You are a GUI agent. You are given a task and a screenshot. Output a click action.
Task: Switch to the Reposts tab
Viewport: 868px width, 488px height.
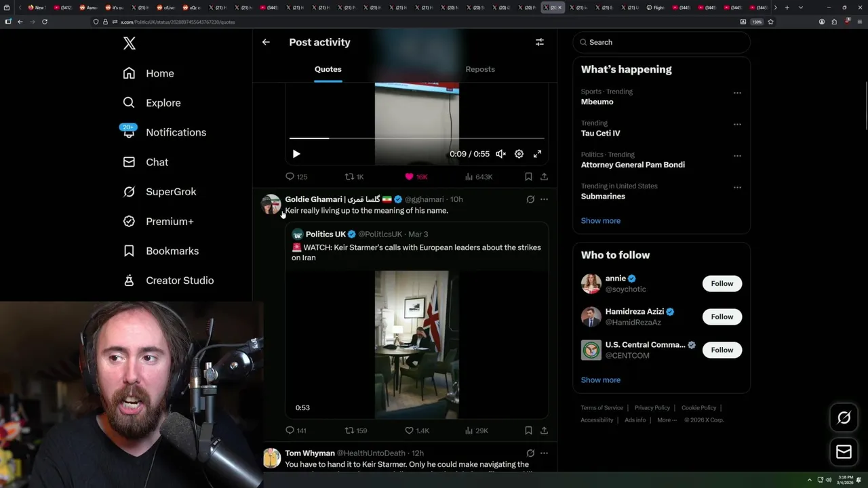click(x=480, y=69)
